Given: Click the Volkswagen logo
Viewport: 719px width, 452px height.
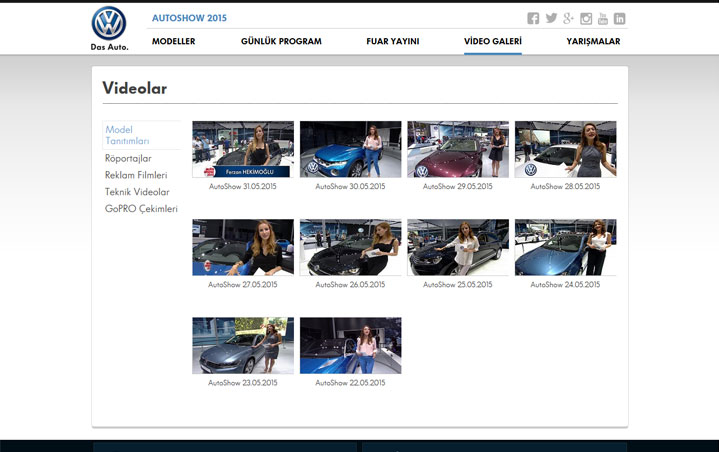Looking at the screenshot, I should [109, 23].
